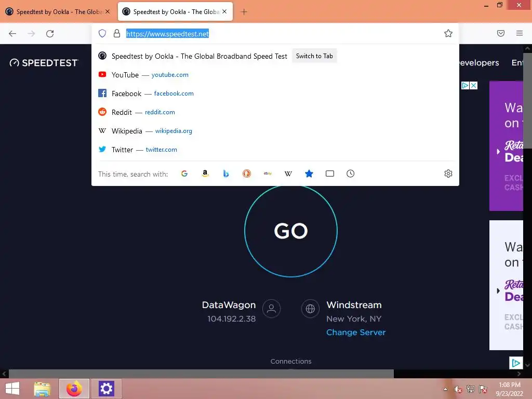Open Windows Start menu
The height and width of the screenshot is (399, 532).
[x=12, y=389]
